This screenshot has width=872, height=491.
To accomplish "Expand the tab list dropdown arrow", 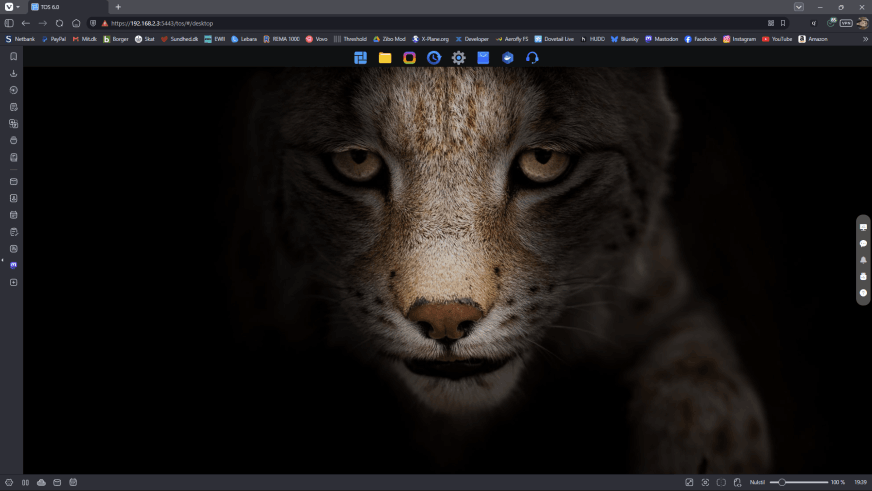I will point(799,7).
